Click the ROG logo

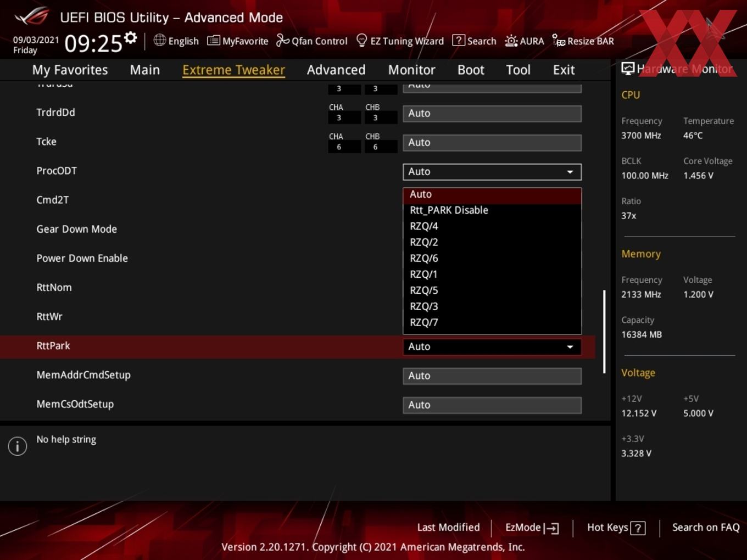click(32, 16)
